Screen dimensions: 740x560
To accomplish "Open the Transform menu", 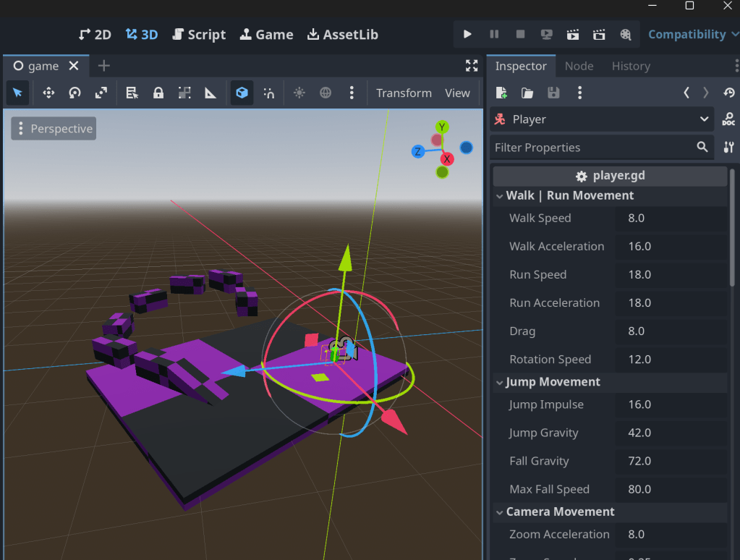I will point(404,93).
